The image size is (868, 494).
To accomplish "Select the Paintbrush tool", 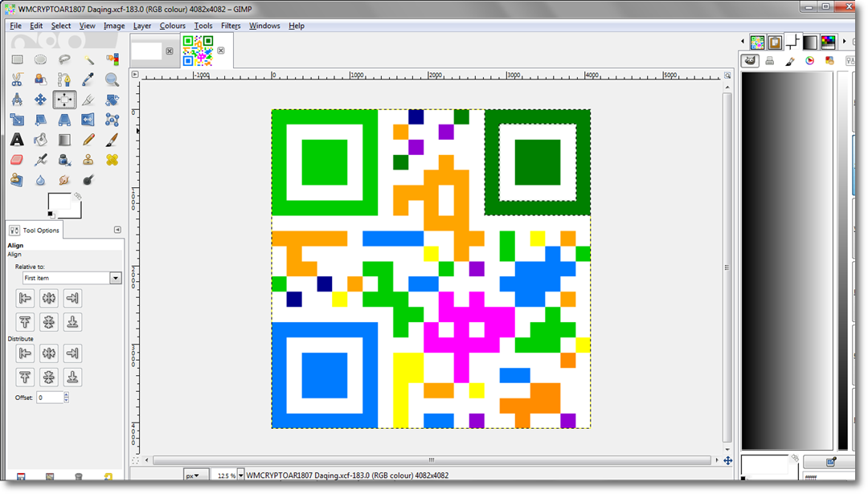I will point(113,140).
